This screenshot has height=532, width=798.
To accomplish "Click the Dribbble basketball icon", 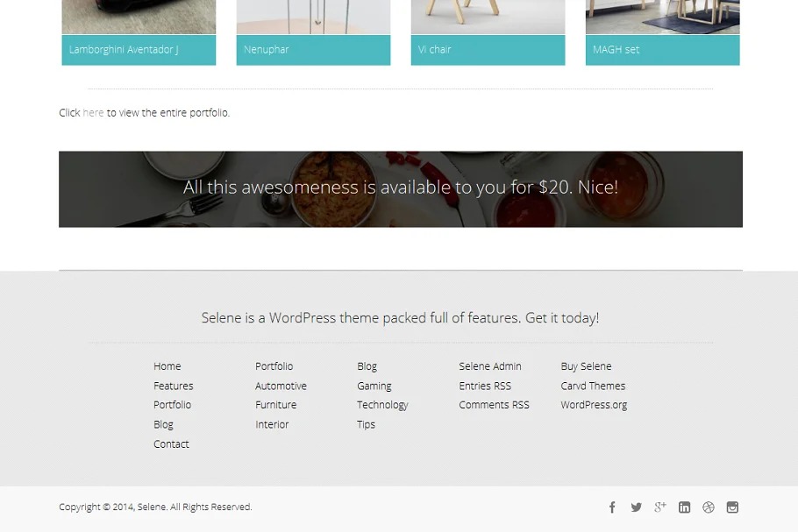I will (x=709, y=507).
